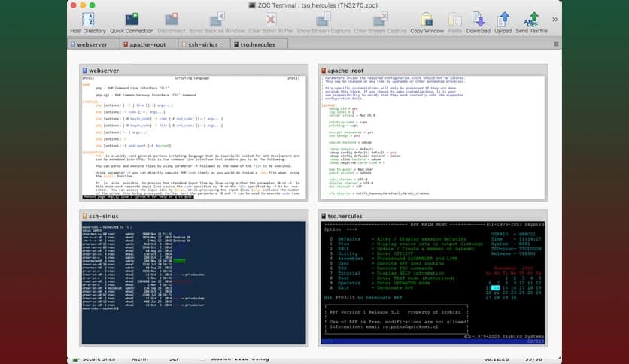Click Clear Stream Capture icon

380,20
